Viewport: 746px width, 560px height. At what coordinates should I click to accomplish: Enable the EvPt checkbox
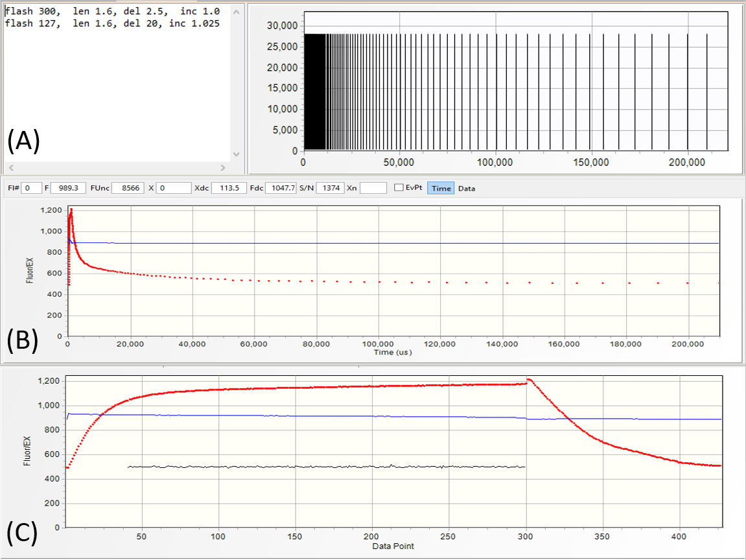399,188
